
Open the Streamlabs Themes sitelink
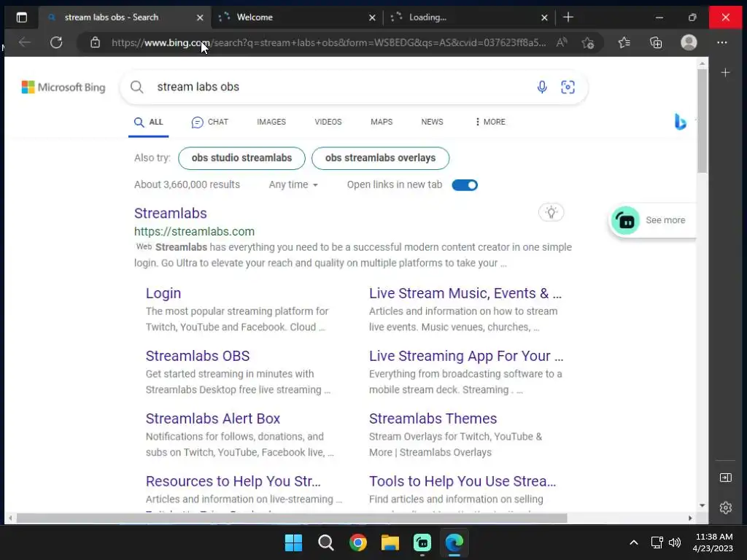(x=433, y=419)
